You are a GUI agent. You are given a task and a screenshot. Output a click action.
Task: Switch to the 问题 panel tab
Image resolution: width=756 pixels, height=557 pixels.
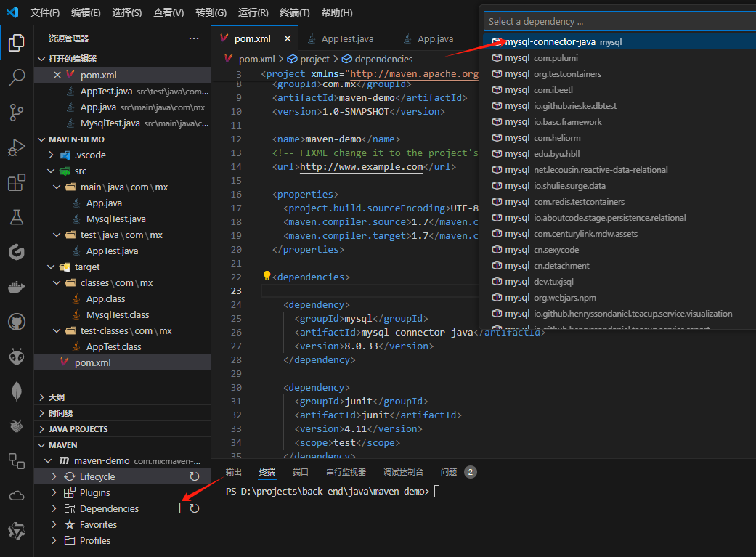click(x=449, y=472)
